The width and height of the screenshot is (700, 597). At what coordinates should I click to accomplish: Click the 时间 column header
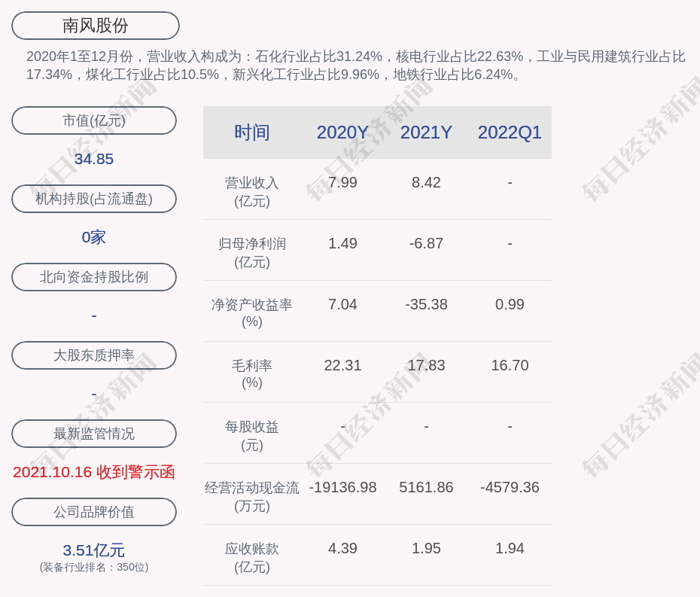pyautogui.click(x=252, y=132)
